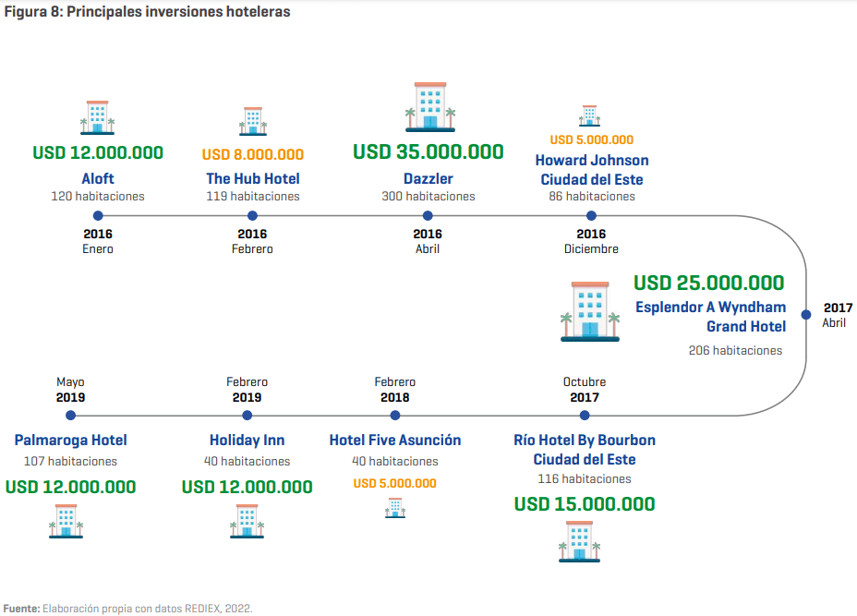Select the large Dazzler hotel icon
This screenshot has width=857, height=616.
(x=430, y=107)
